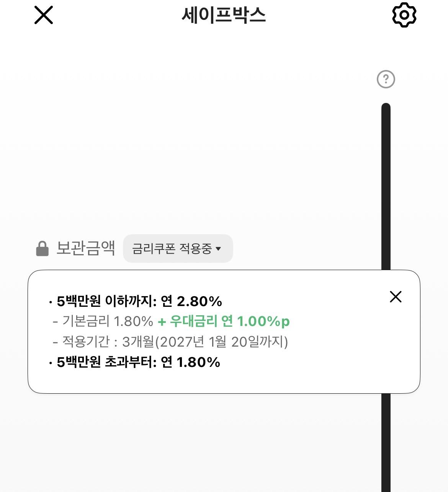
Task: Tap the question mark help icon
Action: [x=386, y=79]
